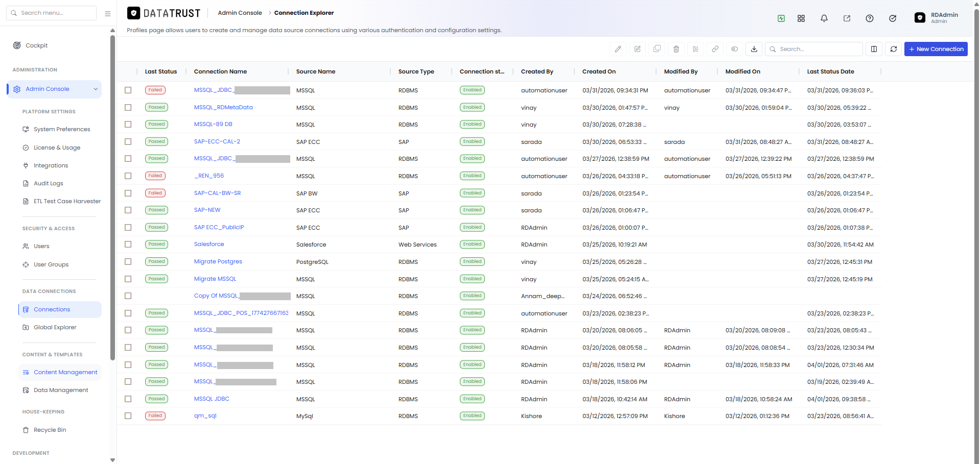Open the MSSQL_RDMetaData connection link
Screen dimensions: 980x464
point(223,107)
